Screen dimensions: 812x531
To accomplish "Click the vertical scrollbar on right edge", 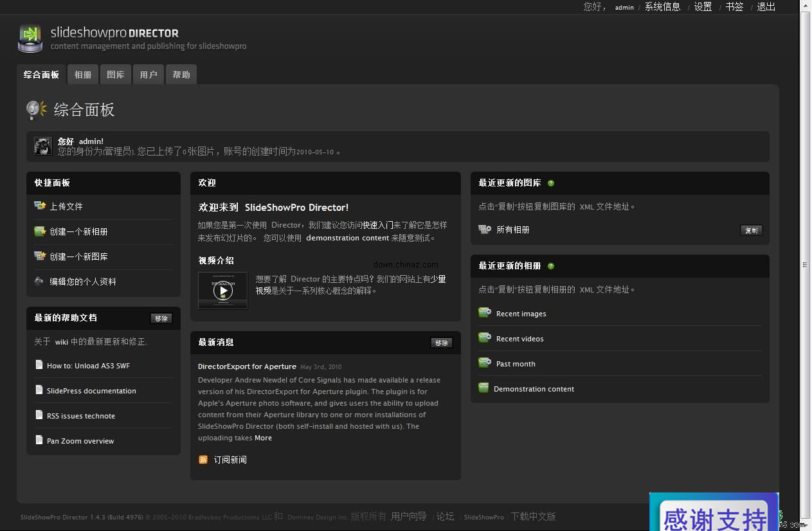I will (805, 264).
